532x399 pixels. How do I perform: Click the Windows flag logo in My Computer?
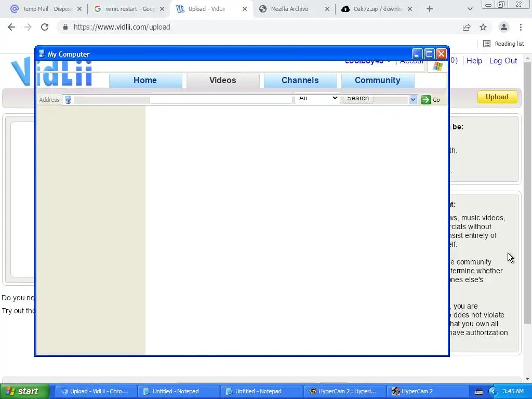click(437, 66)
